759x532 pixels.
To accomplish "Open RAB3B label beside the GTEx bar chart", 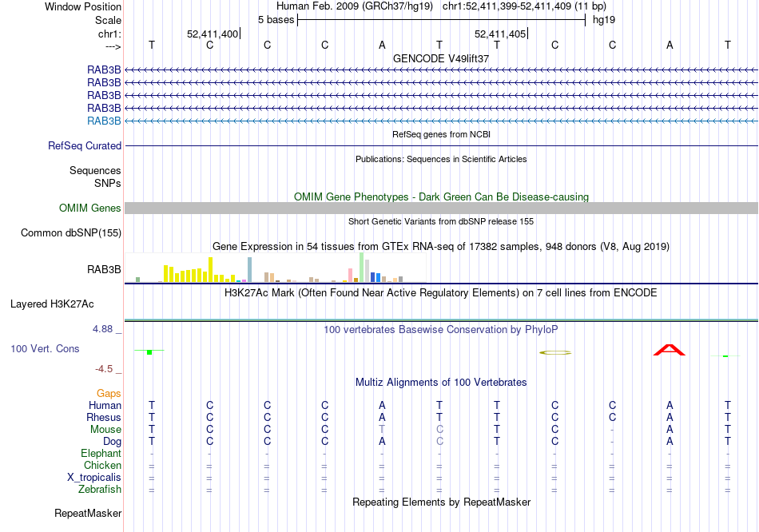I will (104, 270).
